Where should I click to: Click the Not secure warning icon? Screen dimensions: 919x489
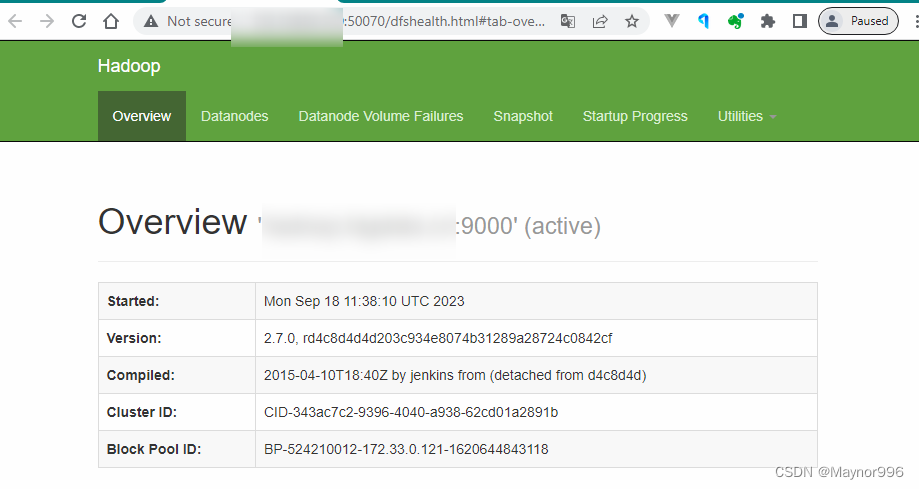(x=151, y=22)
